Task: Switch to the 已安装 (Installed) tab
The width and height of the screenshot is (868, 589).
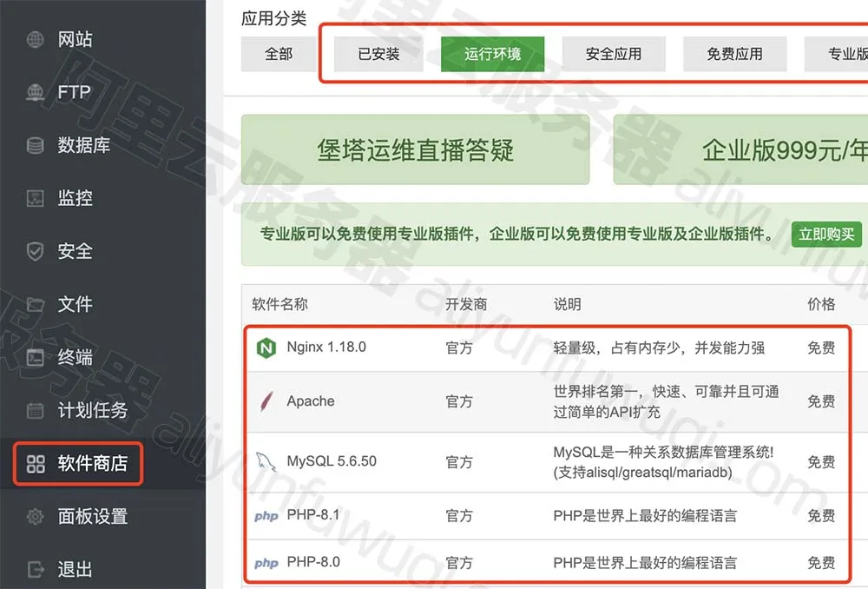Action: [378, 53]
